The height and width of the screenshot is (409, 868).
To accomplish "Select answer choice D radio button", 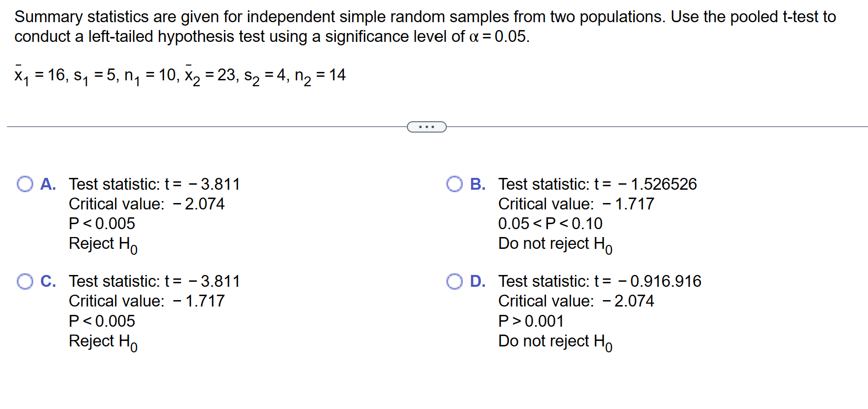I will click(x=454, y=282).
